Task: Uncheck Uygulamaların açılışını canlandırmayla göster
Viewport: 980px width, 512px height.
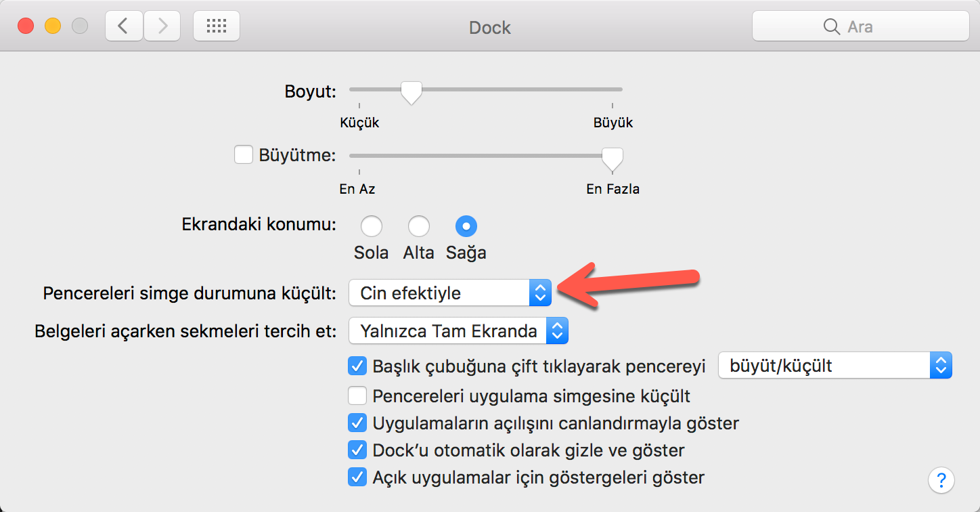Action: (357, 423)
